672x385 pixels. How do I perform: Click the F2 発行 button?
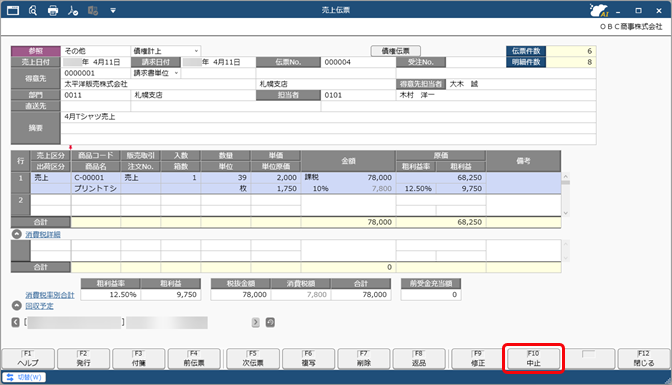click(84, 358)
